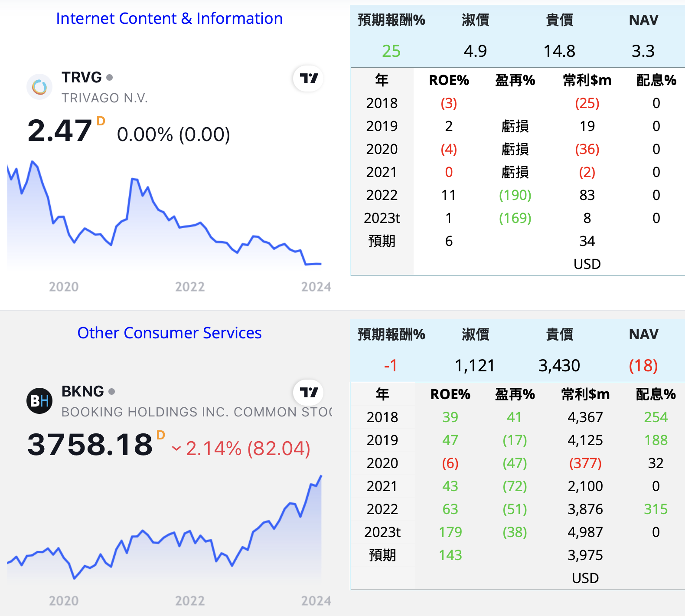Click the BKNG 2019 dividend value 188
The image size is (685, 616).
pos(656,440)
